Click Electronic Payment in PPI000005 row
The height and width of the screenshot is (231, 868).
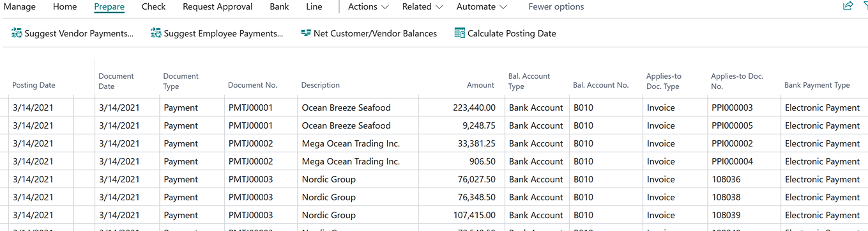point(822,125)
